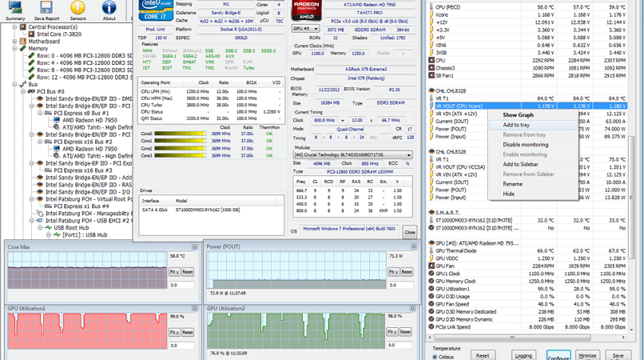Screen dimensions: 644x360
Task: Click the Power (POUT) lower 0.0 field
Action: coord(400,285)
